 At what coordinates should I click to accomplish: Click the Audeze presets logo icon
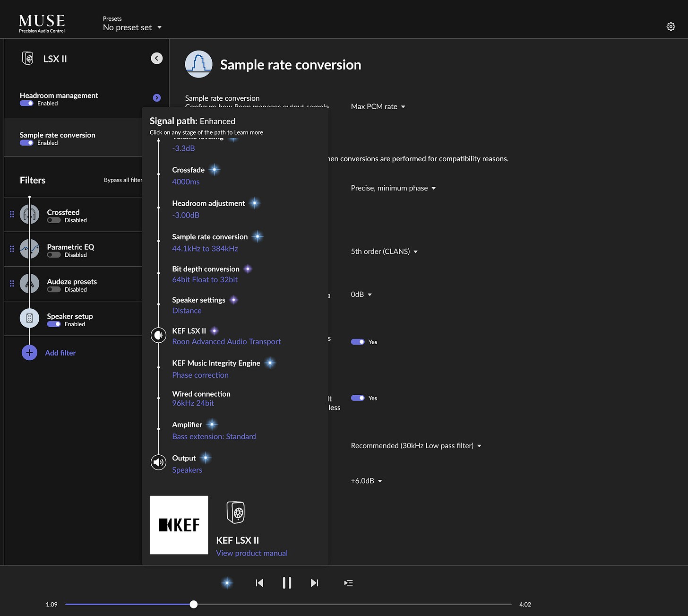tap(29, 284)
